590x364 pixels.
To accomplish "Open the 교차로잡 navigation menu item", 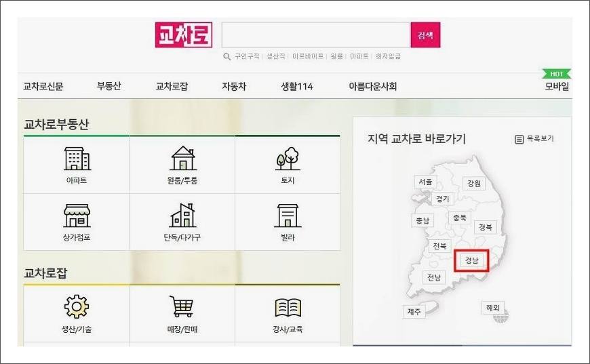I will 172,86.
